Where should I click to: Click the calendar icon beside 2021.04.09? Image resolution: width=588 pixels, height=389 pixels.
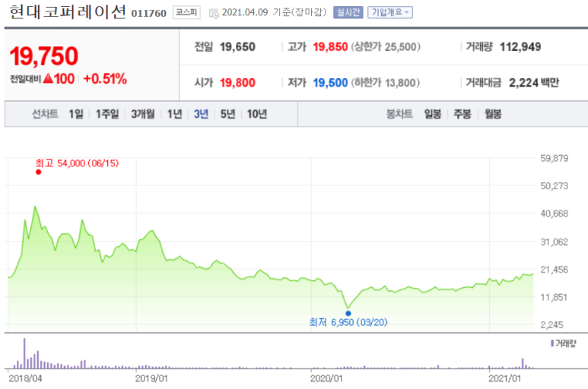pos(214,14)
